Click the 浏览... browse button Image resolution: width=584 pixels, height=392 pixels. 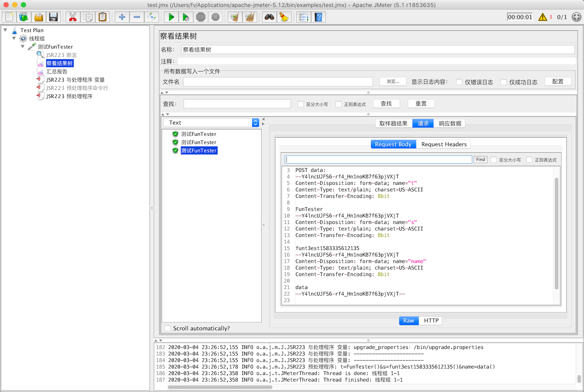tap(393, 82)
